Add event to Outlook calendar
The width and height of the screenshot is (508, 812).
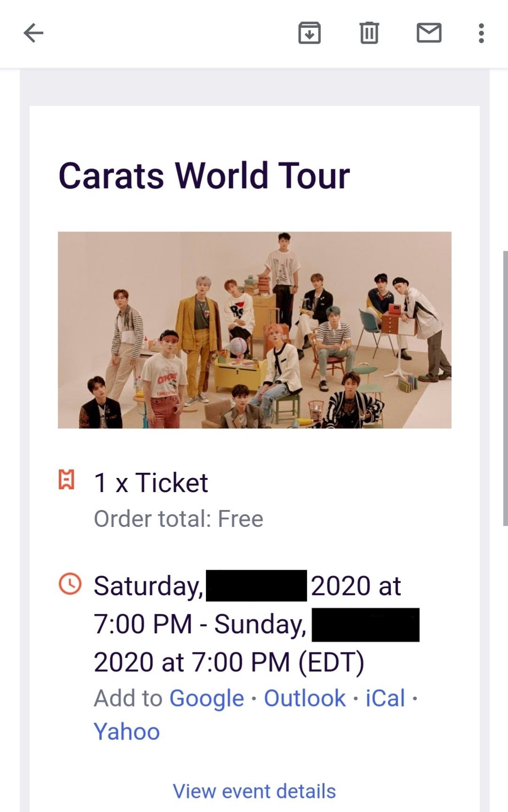(304, 698)
